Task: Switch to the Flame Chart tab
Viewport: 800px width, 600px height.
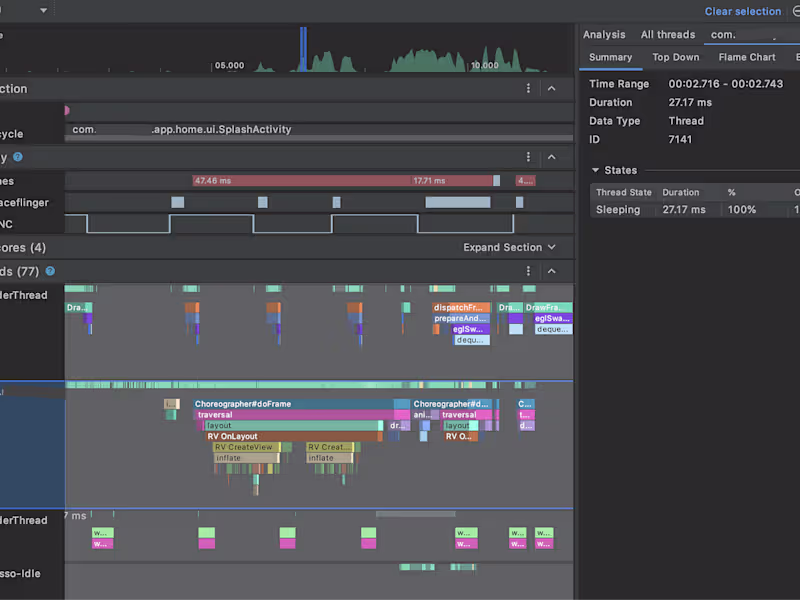Action: click(747, 57)
